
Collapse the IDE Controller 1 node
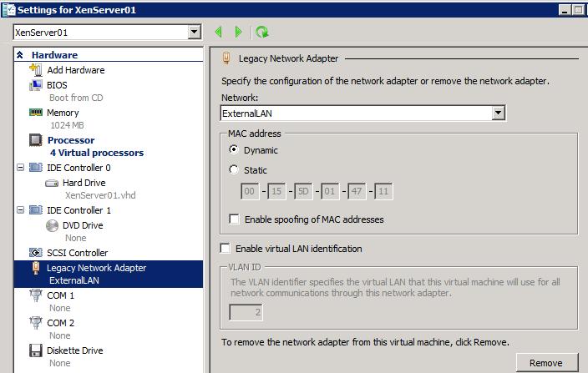click(21, 210)
